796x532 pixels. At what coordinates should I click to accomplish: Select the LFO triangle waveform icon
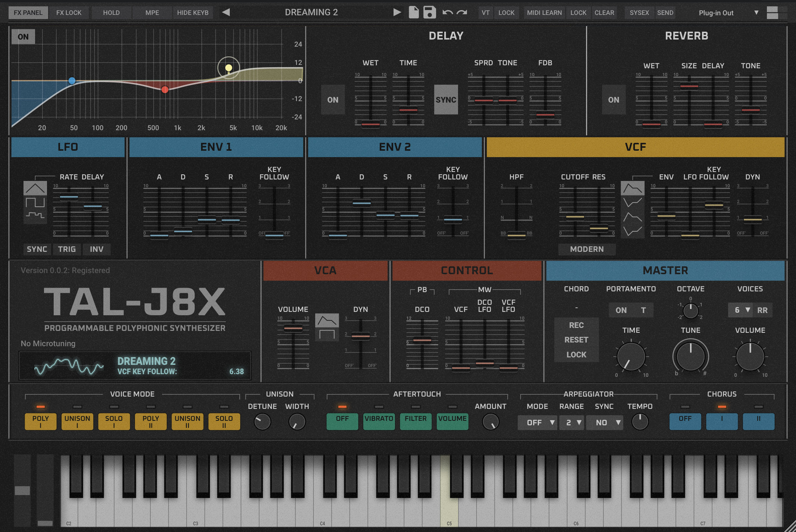click(35, 188)
